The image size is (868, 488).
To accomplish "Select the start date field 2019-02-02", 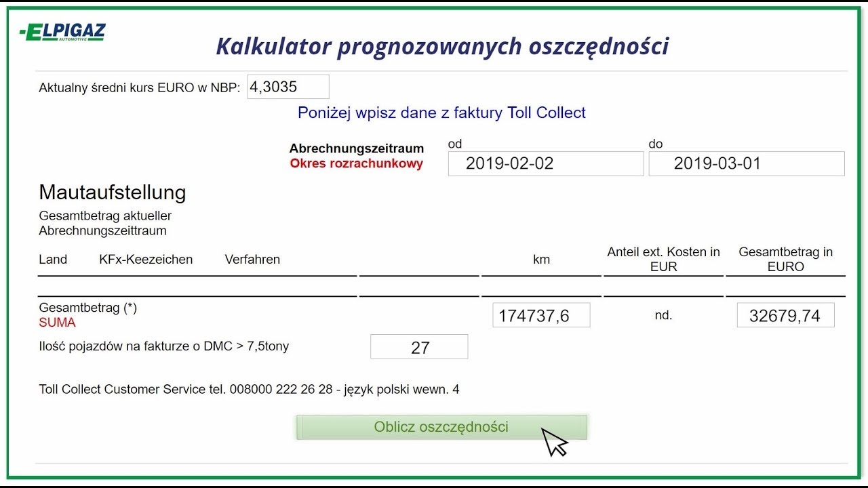I will pyautogui.click(x=546, y=163).
